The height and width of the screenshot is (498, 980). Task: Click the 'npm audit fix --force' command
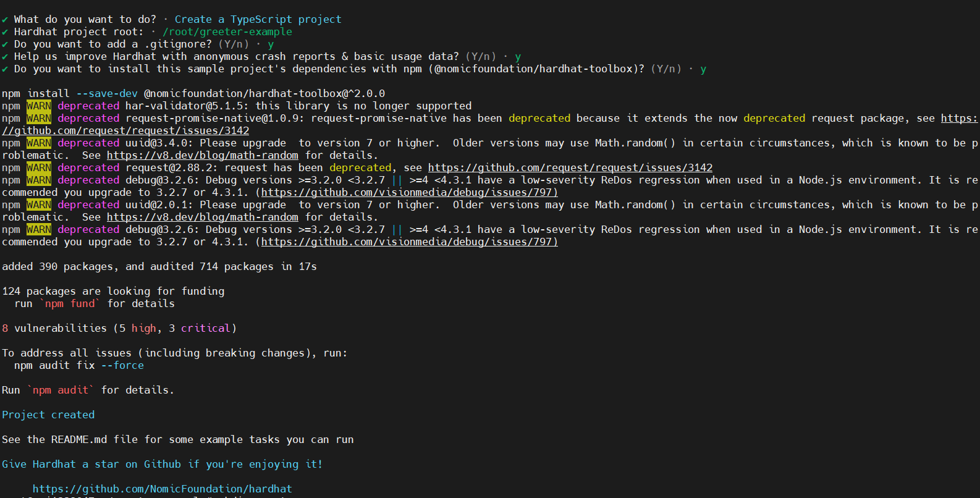[79, 365]
